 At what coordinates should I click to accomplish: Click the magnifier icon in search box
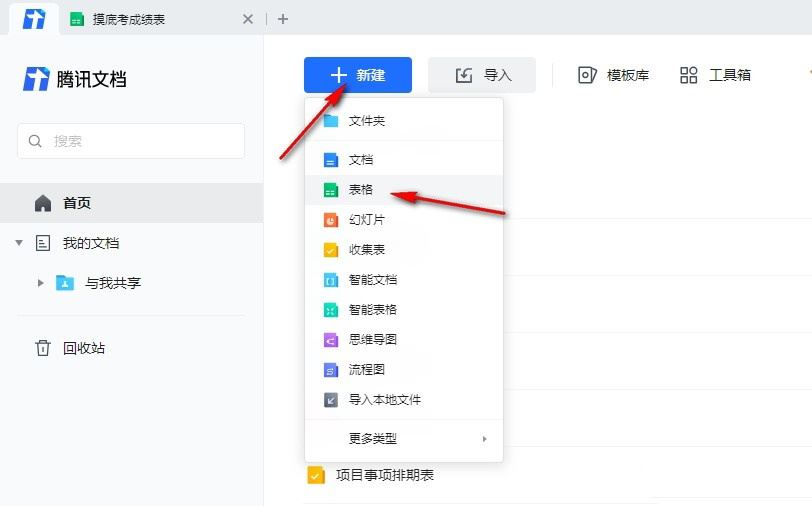tap(35, 141)
